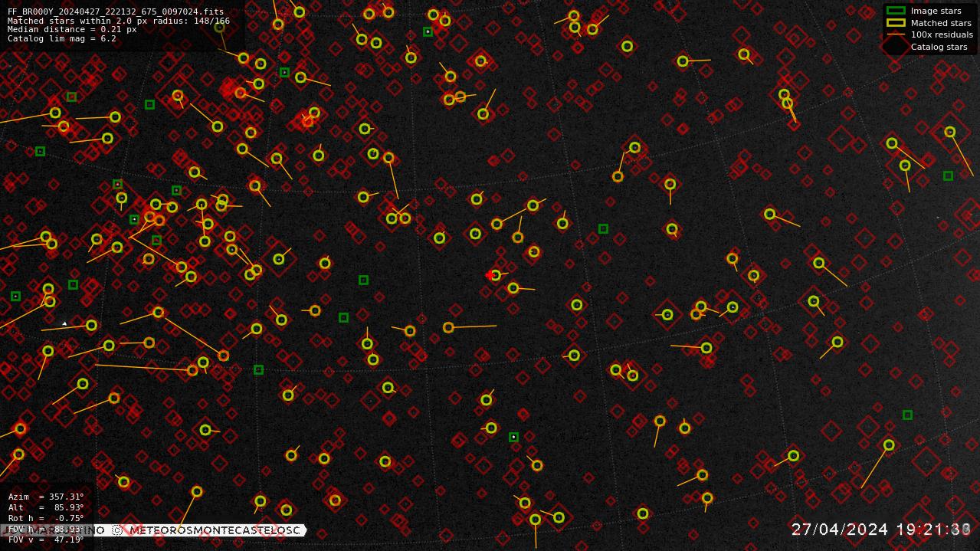The width and height of the screenshot is (980, 551).
Task: Select the 'Matched stars' legend label
Action: pos(941,23)
